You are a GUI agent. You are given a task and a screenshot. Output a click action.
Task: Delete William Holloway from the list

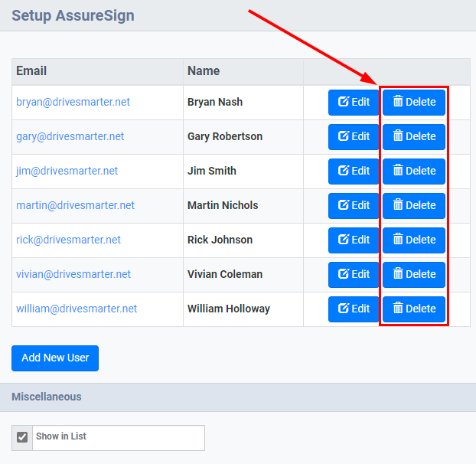tap(414, 309)
